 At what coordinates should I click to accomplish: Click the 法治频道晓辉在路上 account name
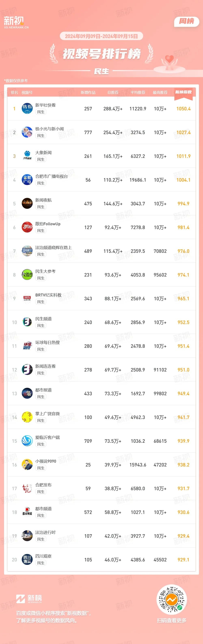click(54, 248)
